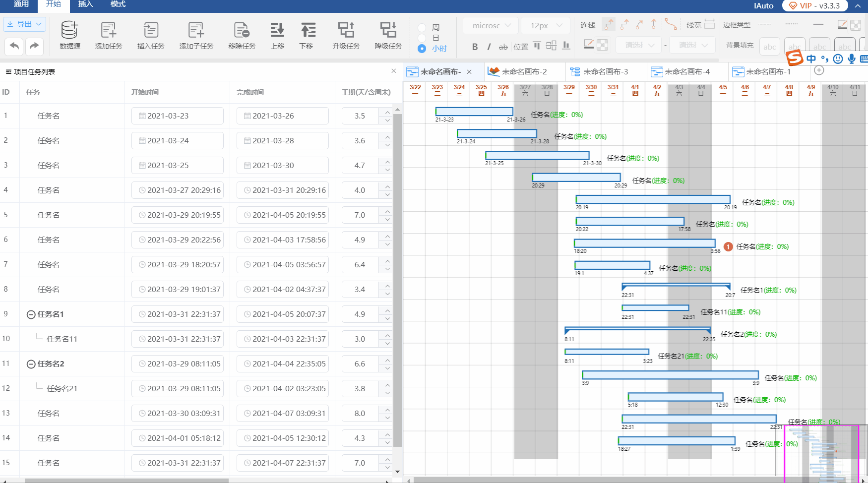Select the 周 week radio button
Screen dimensions: 868x483
pos(422,28)
